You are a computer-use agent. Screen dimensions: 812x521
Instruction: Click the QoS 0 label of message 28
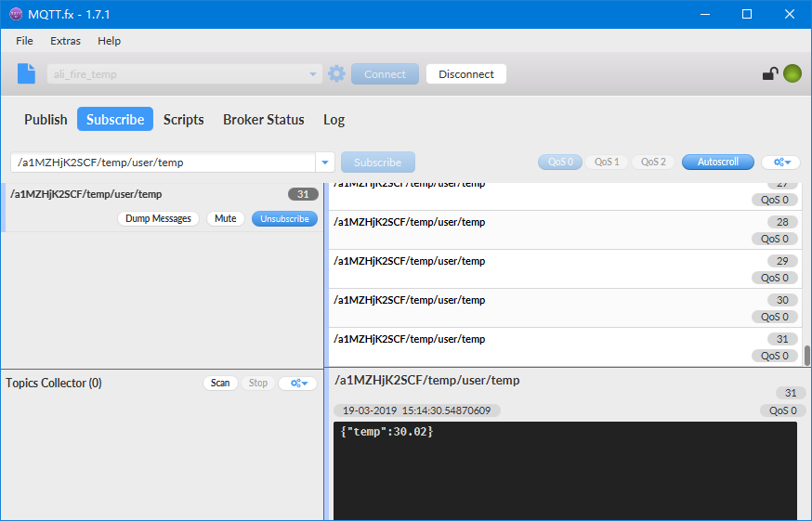[774, 239]
